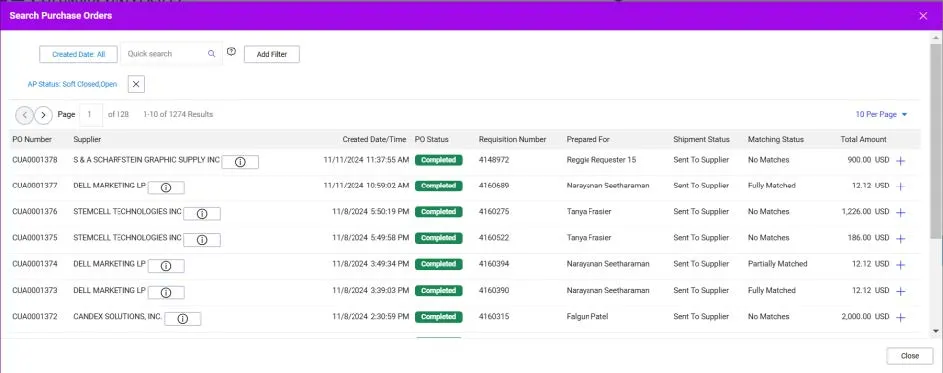Image resolution: width=943 pixels, height=373 pixels.
Task: Click the scrollbar down arrow
Action: [935, 331]
